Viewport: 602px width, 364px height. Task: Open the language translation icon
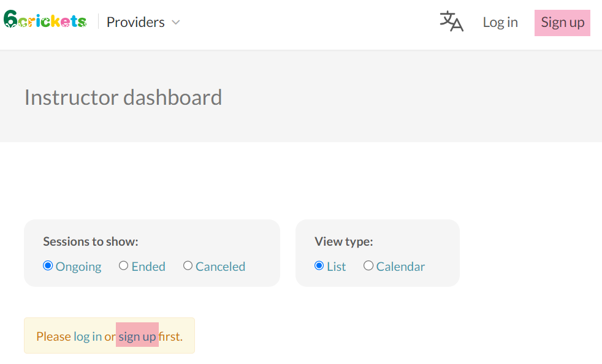click(x=451, y=21)
